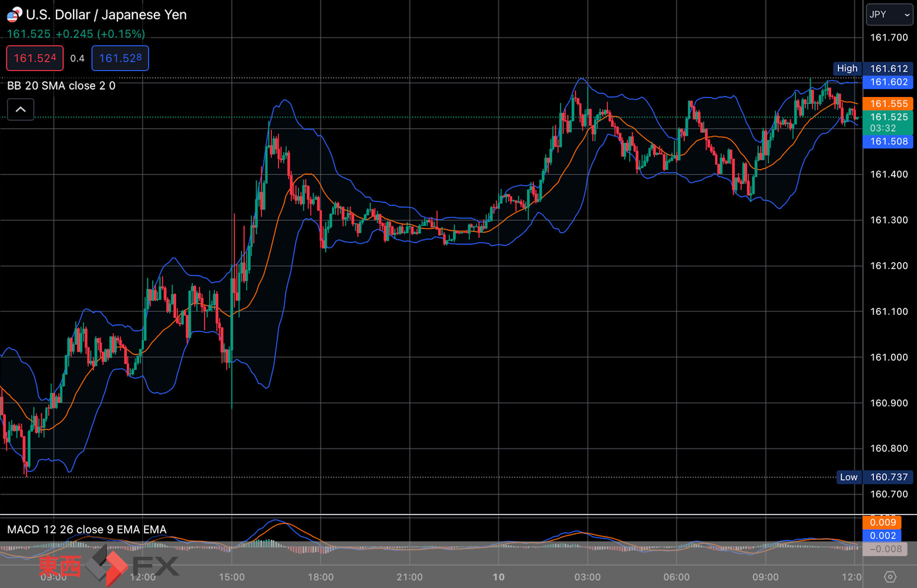
Task: Open the JPY currency dropdown
Action: (889, 15)
